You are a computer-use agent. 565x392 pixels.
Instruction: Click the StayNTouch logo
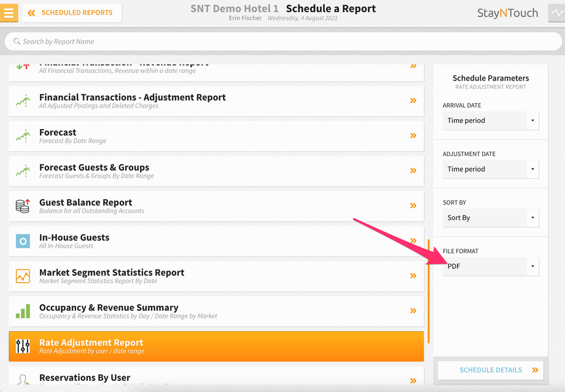tap(507, 13)
